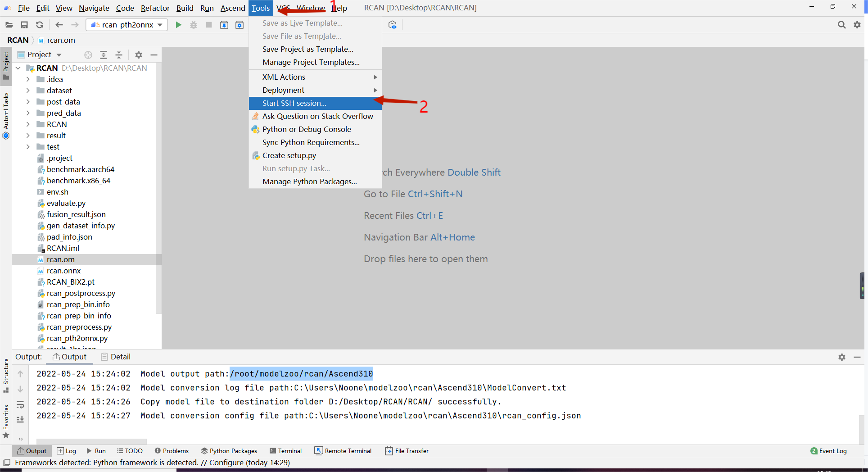Open Project panel options gear
This screenshot has width=868, height=472.
pyautogui.click(x=139, y=55)
